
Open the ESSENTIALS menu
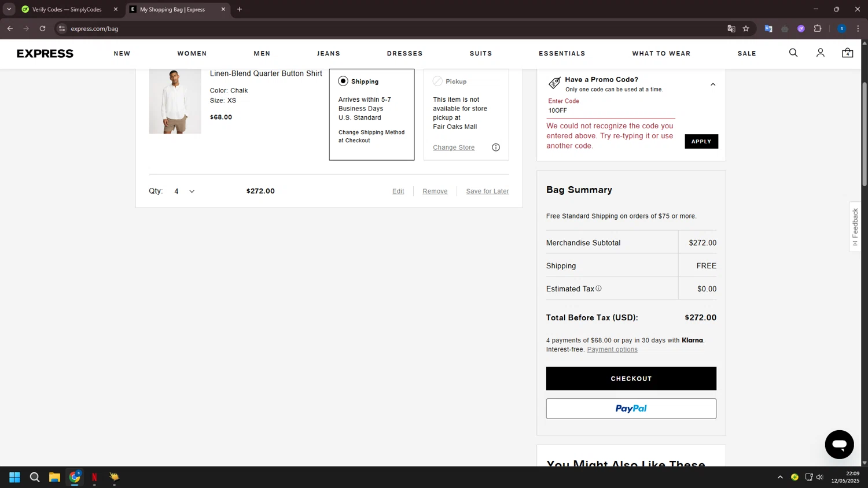(562, 53)
